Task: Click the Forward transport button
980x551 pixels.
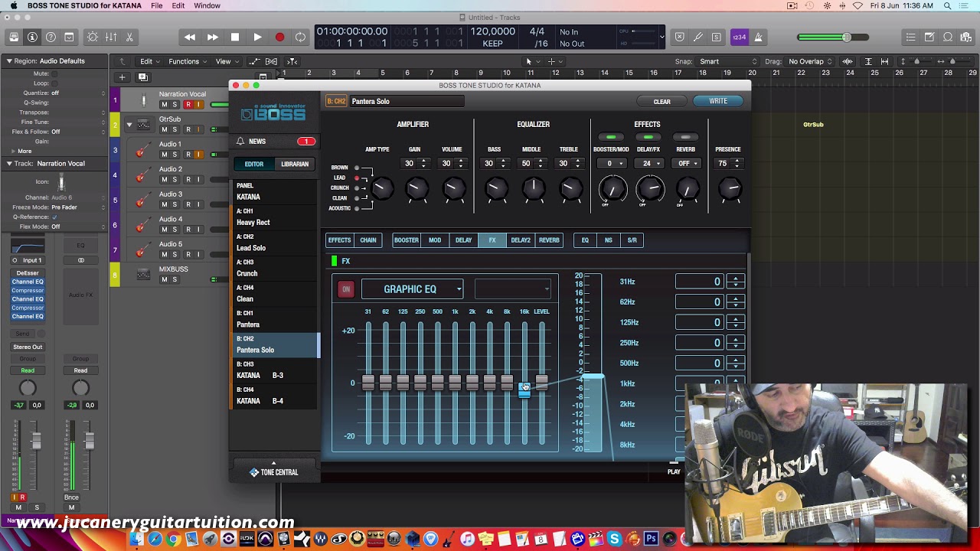Action: (x=212, y=37)
